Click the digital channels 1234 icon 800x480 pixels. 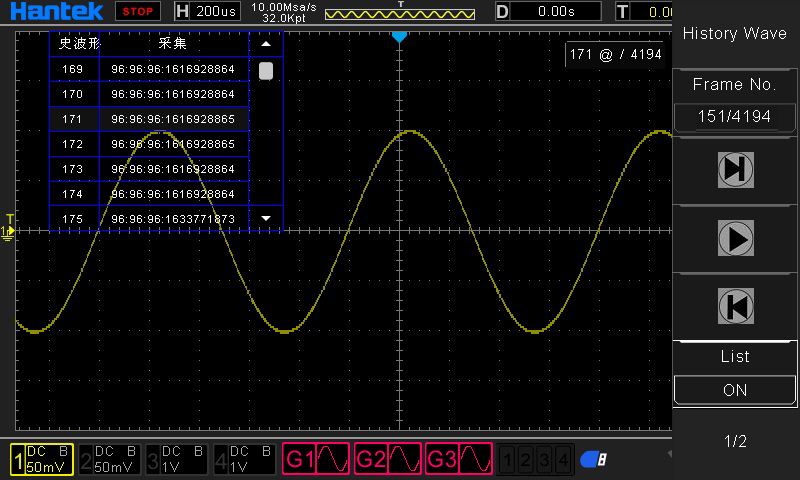(x=536, y=460)
